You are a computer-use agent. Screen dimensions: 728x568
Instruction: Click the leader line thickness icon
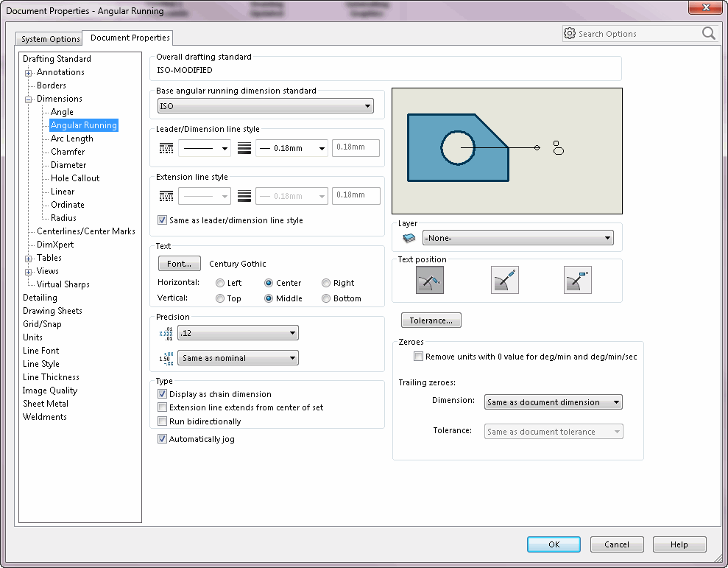tap(244, 148)
